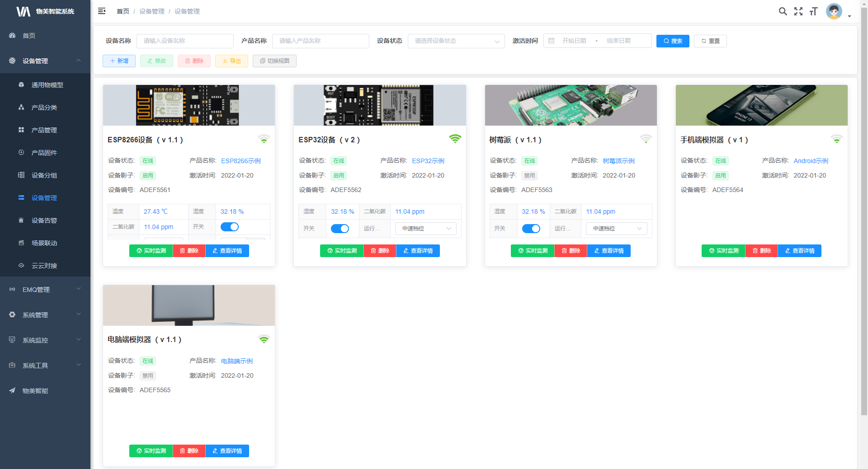Toggle fullscreen mode icon in header
The height and width of the screenshot is (469, 868).
[x=798, y=11]
